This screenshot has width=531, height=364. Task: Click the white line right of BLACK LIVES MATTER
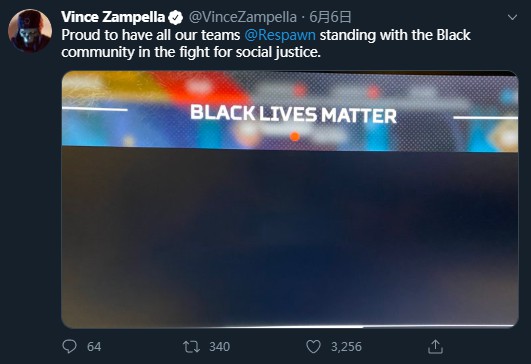coord(485,117)
